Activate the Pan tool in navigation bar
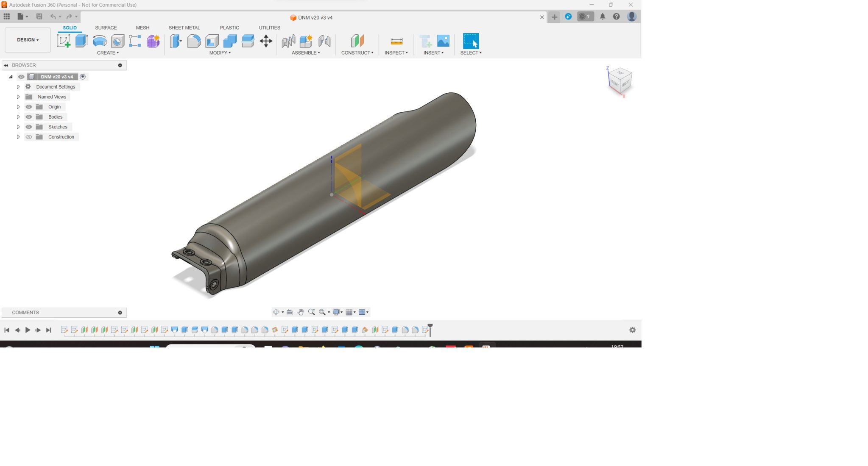 pyautogui.click(x=301, y=312)
